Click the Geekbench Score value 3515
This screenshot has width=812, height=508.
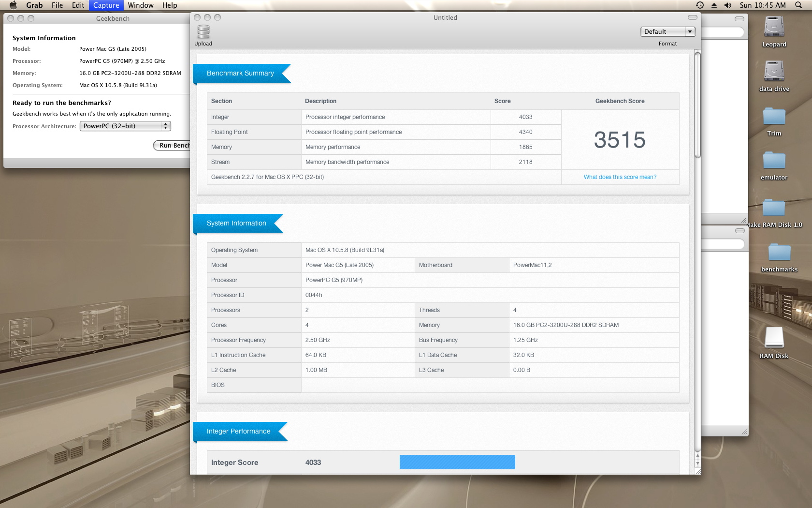pos(620,140)
